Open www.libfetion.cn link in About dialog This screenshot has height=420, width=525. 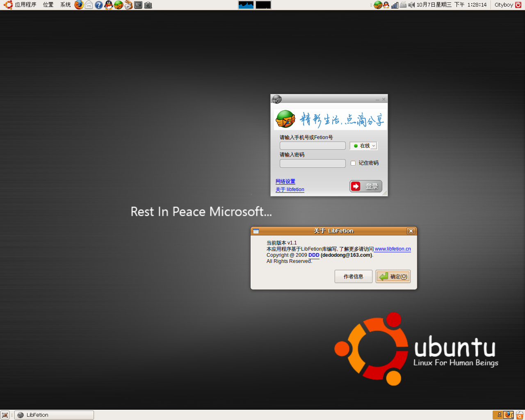tap(393, 249)
